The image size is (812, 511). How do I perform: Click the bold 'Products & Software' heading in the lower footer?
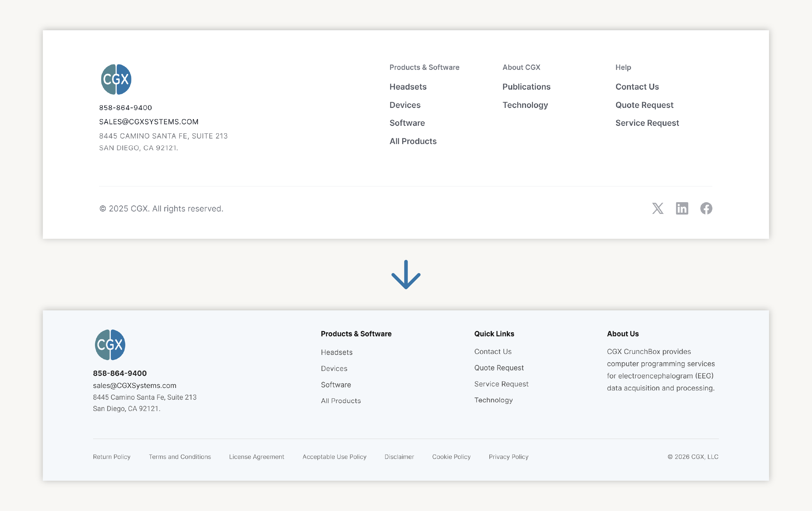click(356, 334)
